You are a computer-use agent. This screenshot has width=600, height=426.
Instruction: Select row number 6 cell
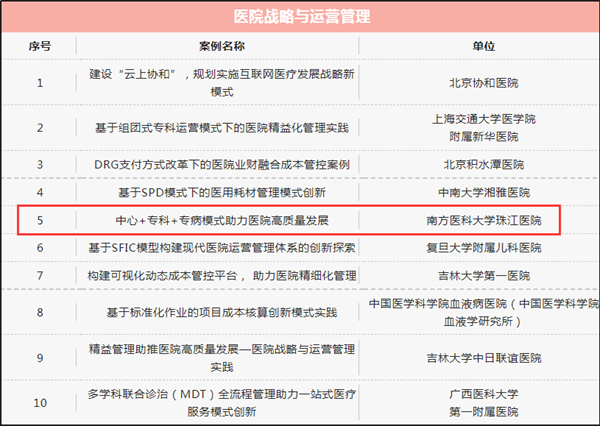point(40,248)
